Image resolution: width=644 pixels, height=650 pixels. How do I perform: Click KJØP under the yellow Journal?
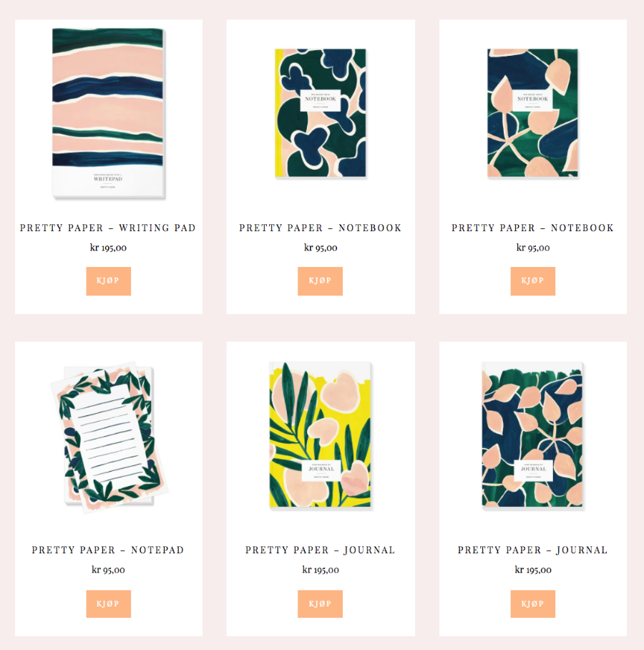321,604
